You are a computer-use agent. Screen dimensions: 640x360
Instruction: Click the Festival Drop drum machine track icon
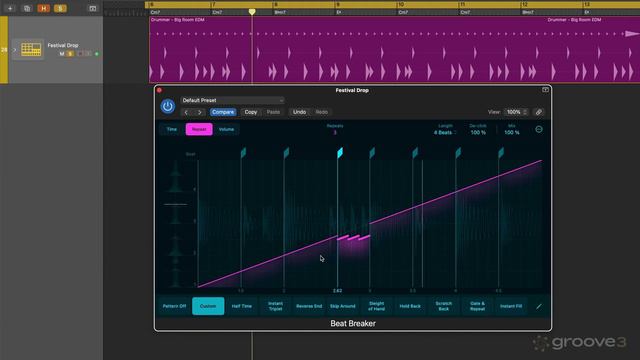[x=31, y=49]
